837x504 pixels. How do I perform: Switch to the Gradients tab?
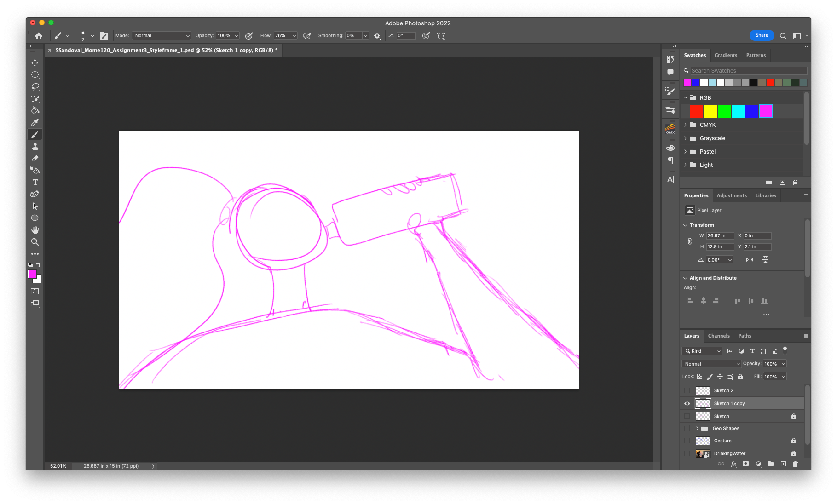coord(726,55)
